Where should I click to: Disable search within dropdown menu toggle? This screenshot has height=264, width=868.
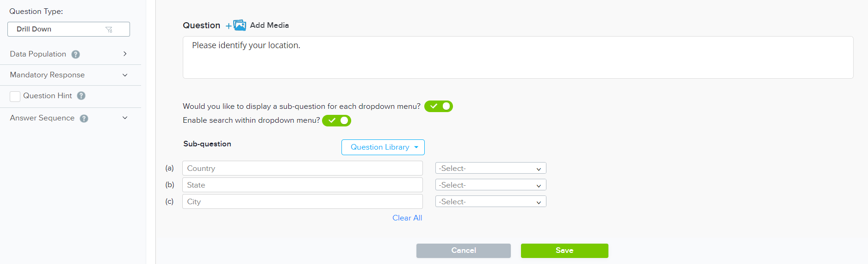coord(336,121)
